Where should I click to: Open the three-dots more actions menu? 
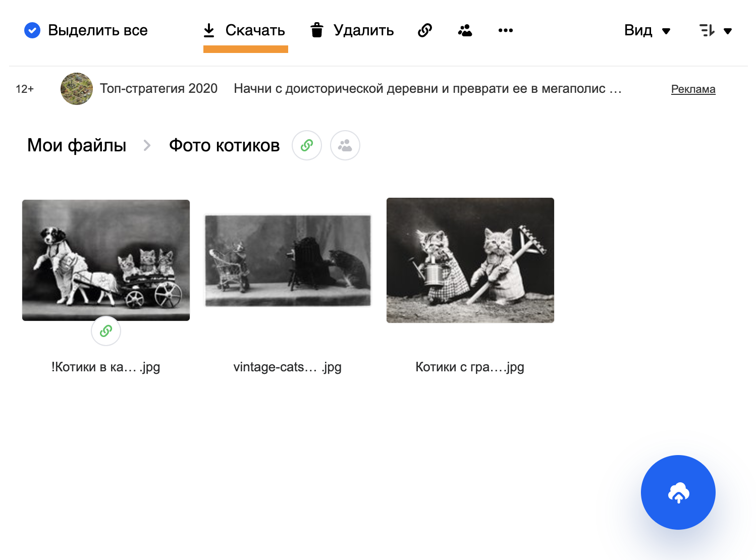pyautogui.click(x=505, y=30)
